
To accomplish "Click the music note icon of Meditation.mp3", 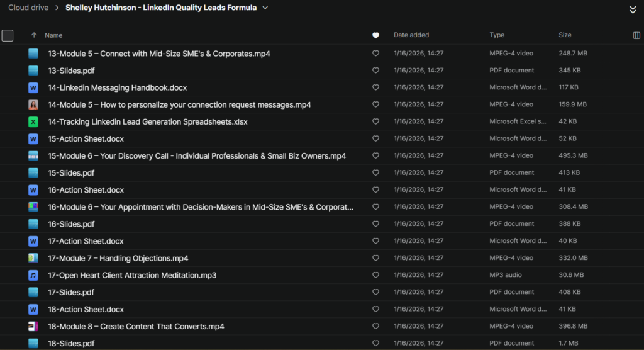I will (x=33, y=275).
